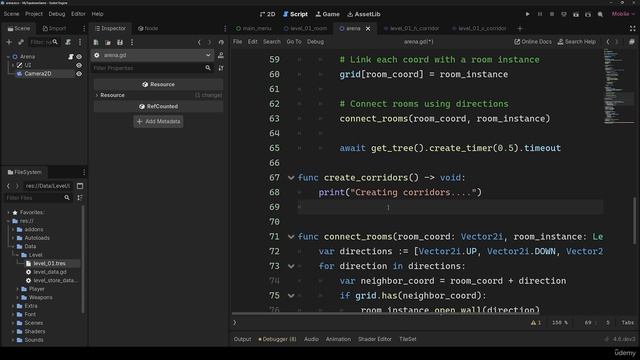Fold the if block at line 75
The image size is (640, 360).
[x=291, y=296]
